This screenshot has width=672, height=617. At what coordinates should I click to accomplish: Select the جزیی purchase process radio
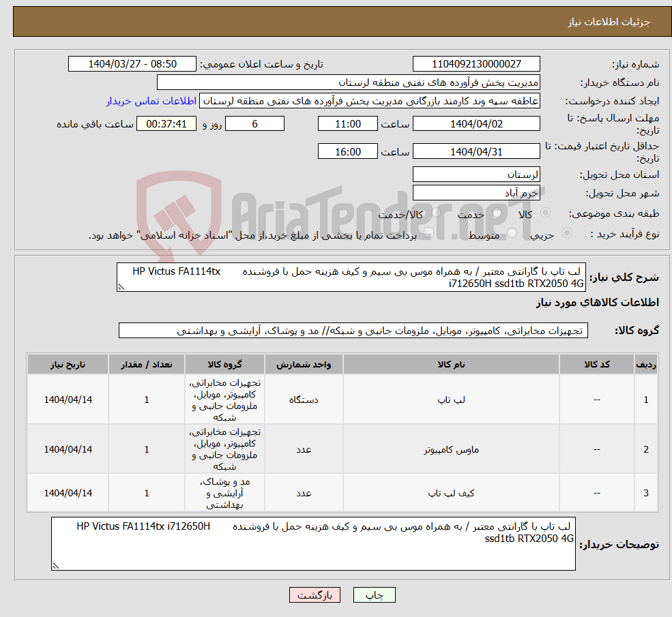(567, 234)
